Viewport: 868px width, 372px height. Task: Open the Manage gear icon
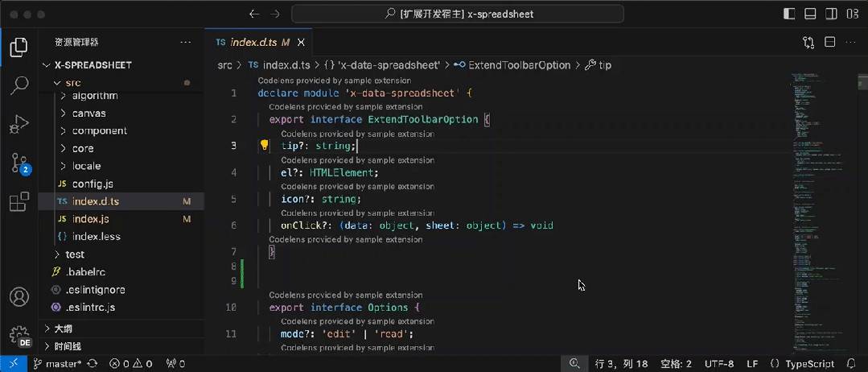pos(19,336)
